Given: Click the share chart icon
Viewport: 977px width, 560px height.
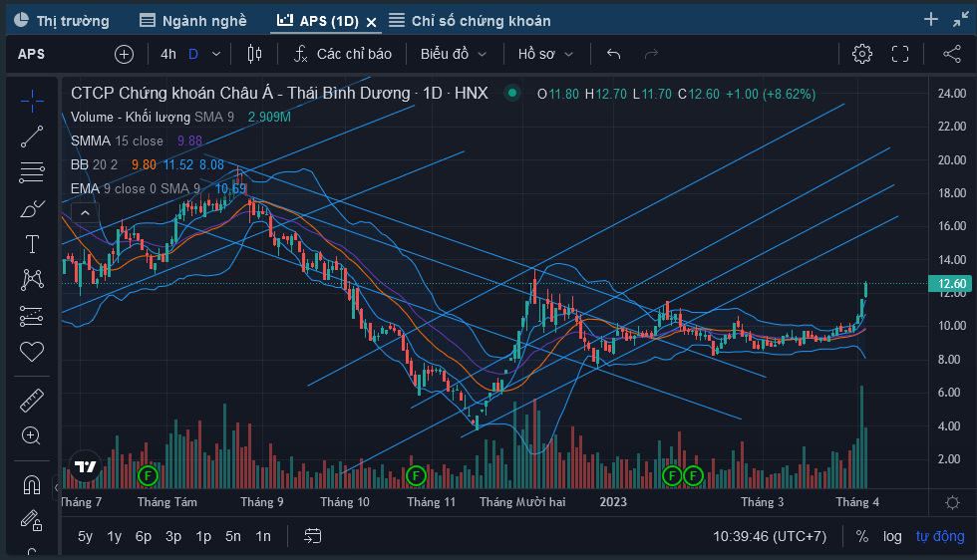Looking at the screenshot, I should (952, 54).
